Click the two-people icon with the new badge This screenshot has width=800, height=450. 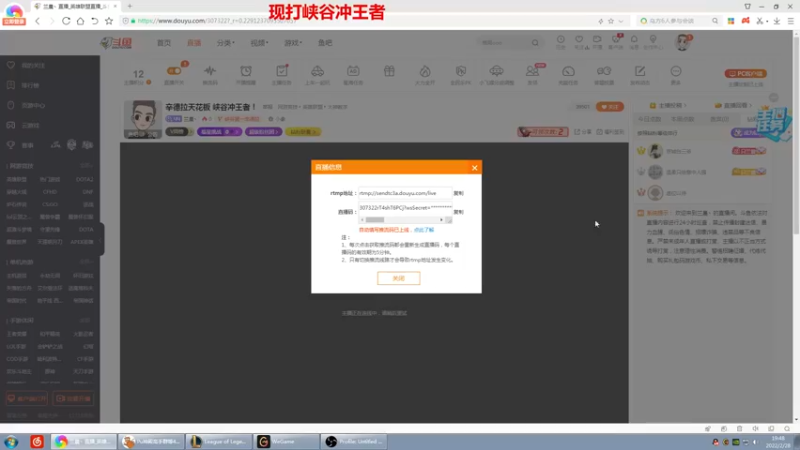click(x=533, y=71)
